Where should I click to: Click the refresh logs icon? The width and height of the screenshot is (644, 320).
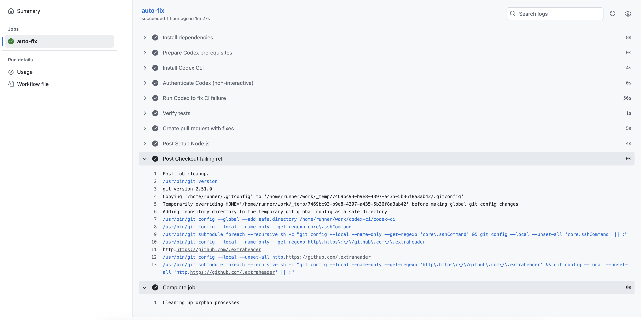tap(612, 14)
